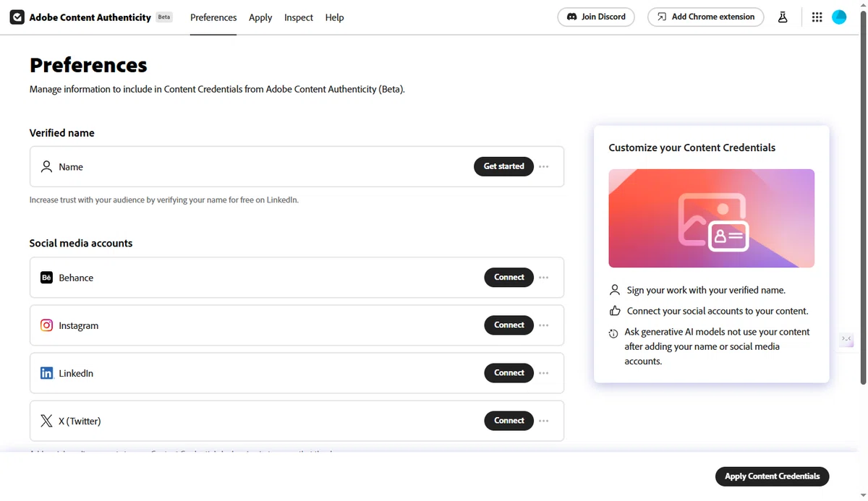Open more options for Name row
Image resolution: width=868 pixels, height=501 pixels.
click(544, 166)
